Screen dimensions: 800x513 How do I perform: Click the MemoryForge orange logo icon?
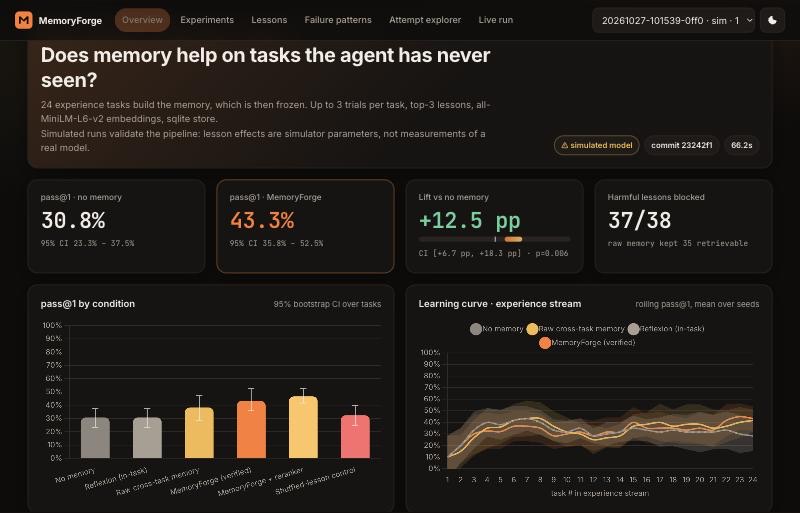coord(23,20)
